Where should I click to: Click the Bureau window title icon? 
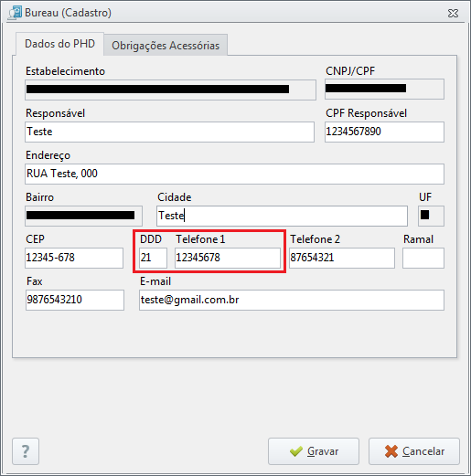click(x=15, y=13)
